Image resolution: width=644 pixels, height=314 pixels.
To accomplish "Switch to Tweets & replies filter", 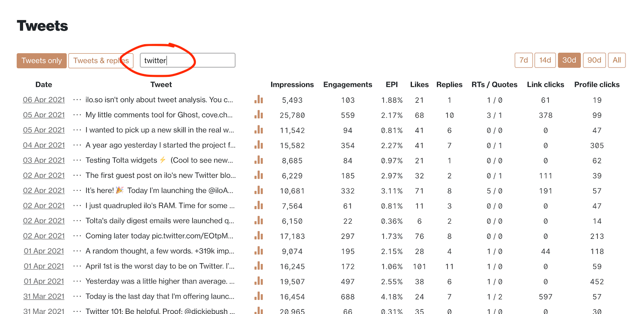I will tap(101, 61).
